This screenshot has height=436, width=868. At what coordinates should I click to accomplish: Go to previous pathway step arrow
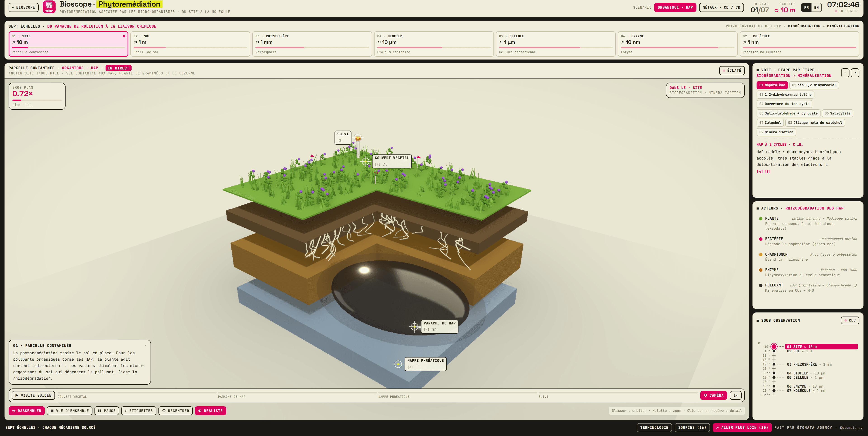[845, 73]
